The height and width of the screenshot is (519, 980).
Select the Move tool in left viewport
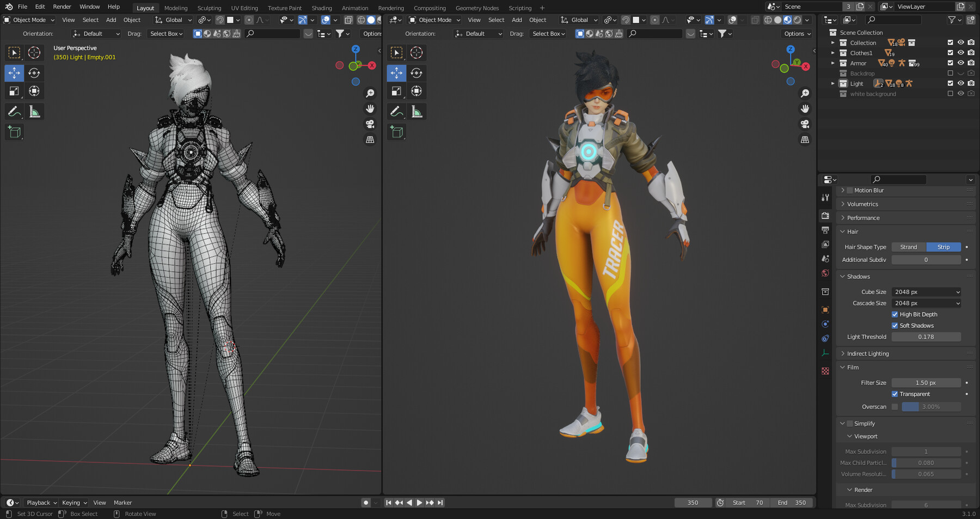(14, 72)
